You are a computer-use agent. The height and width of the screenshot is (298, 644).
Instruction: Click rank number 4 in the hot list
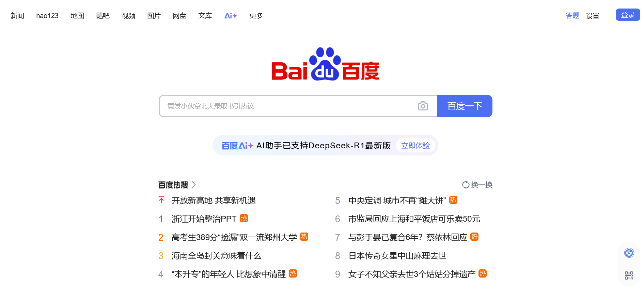coord(161,274)
